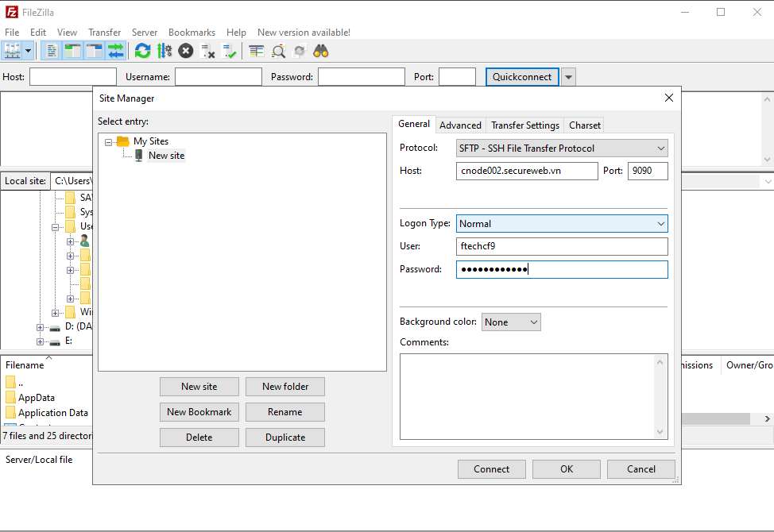Click the New version available! menu item
Image resolution: width=774 pixels, height=532 pixels.
tap(304, 33)
